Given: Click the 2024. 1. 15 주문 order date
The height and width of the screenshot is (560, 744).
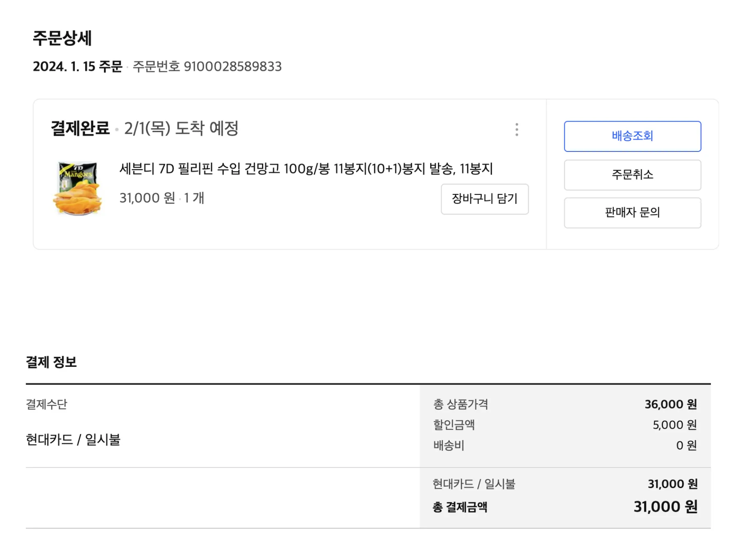Looking at the screenshot, I should click(78, 66).
